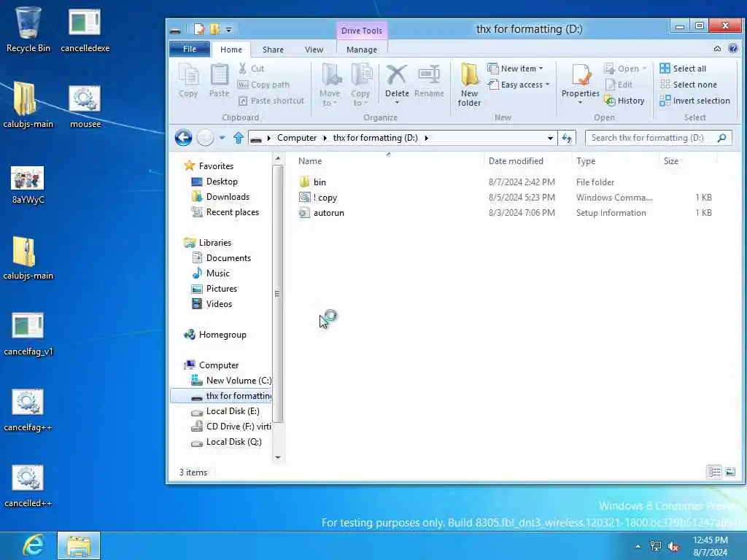Select the ! copy file in the list
Screen dimensions: 747x560
[x=325, y=198]
